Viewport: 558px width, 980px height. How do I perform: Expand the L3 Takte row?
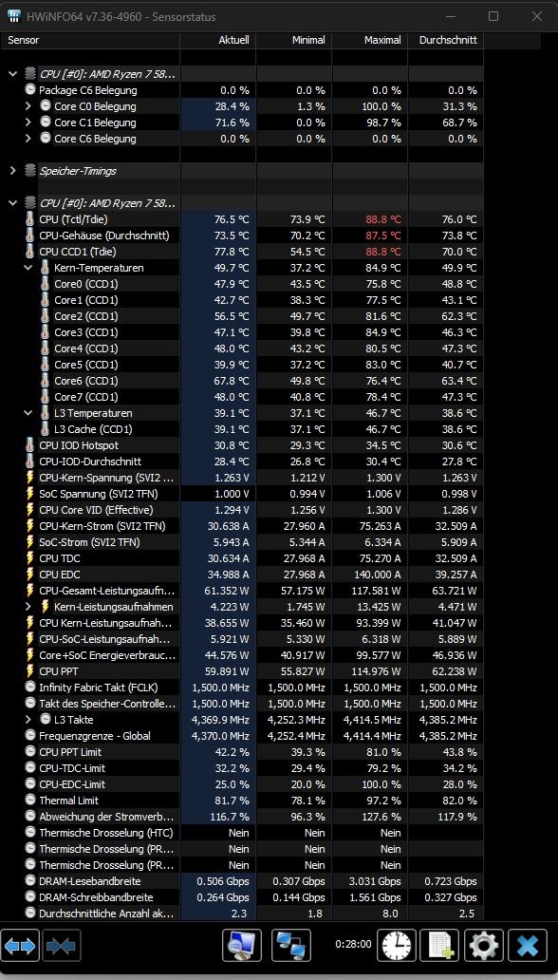click(x=28, y=720)
